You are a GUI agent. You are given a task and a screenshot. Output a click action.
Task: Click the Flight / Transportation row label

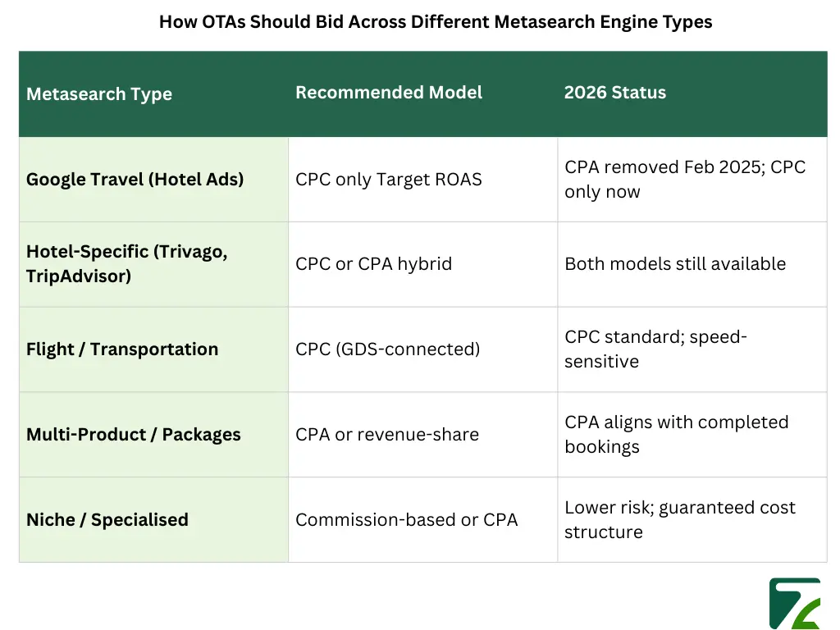click(x=122, y=349)
